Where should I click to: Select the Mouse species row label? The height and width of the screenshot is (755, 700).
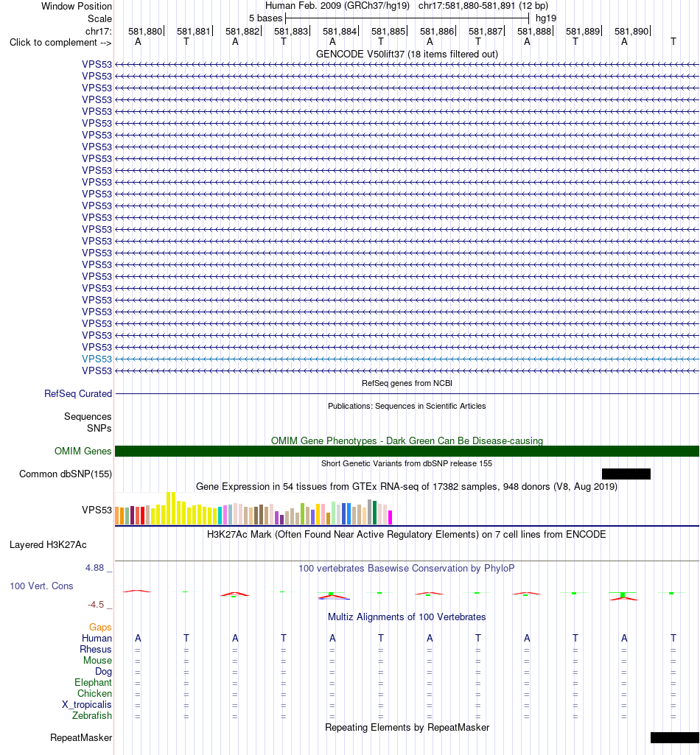[x=98, y=660]
